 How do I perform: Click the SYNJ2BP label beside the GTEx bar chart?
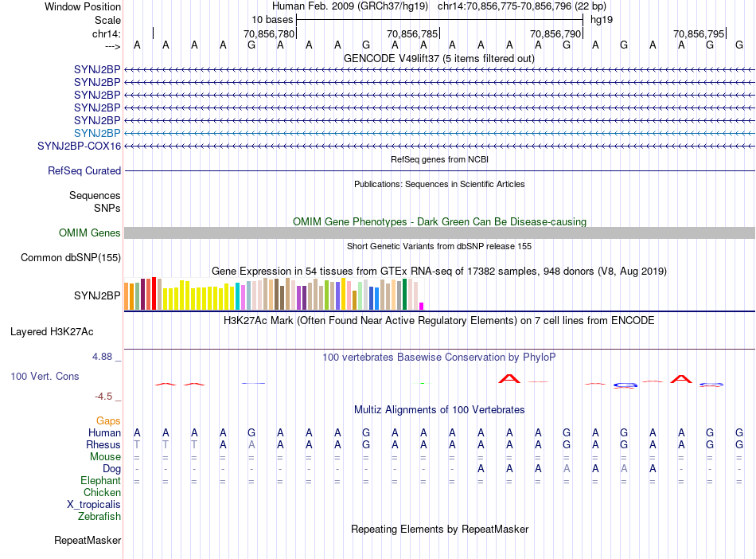[x=97, y=295]
